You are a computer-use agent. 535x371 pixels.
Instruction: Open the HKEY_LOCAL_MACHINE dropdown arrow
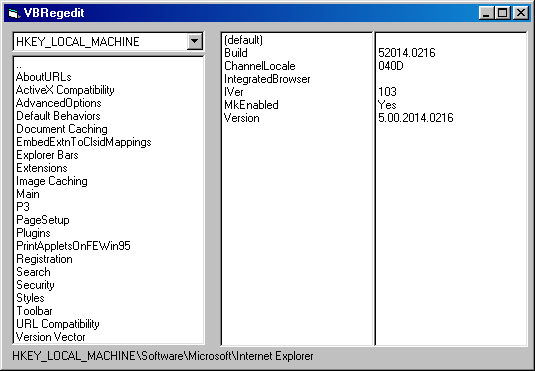(194, 42)
